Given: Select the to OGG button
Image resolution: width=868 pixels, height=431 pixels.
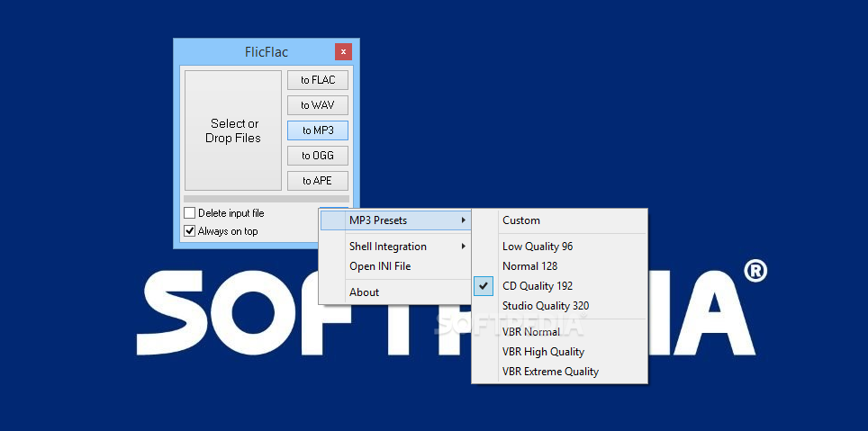Looking at the screenshot, I should click(318, 156).
